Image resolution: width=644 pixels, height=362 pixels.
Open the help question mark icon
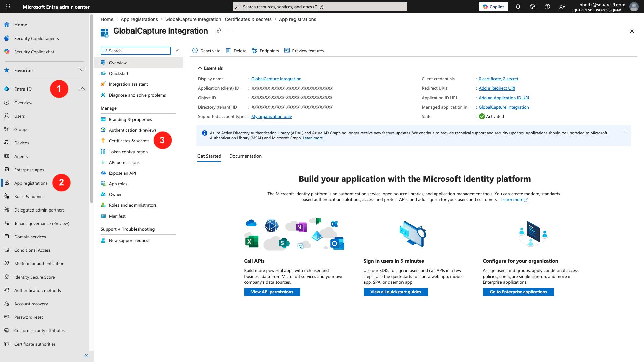[547, 7]
